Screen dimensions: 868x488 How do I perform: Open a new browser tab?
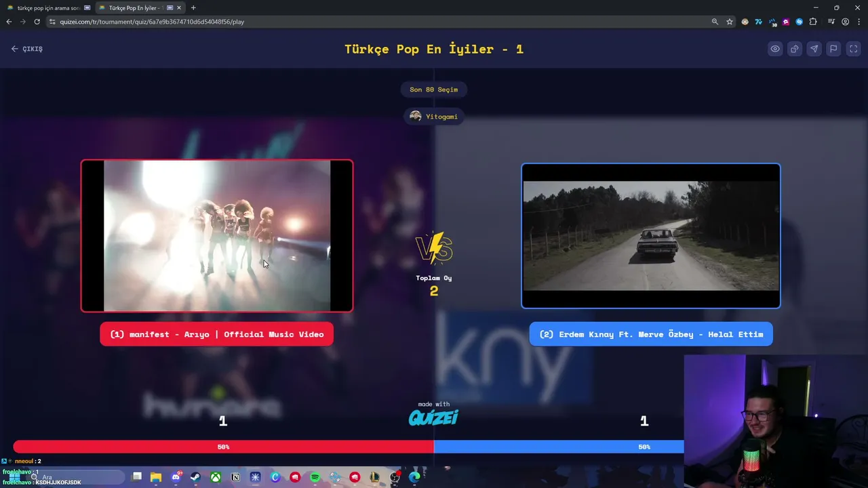(x=193, y=8)
